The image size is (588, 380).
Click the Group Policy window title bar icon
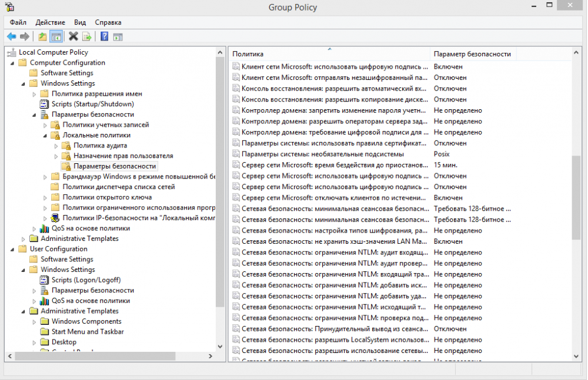[9, 6]
